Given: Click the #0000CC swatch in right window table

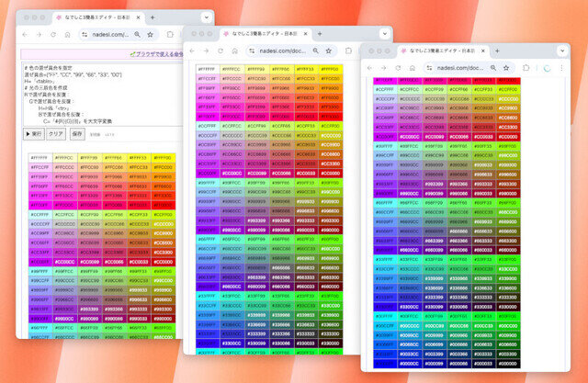Looking at the screenshot, I should (x=410, y=363).
